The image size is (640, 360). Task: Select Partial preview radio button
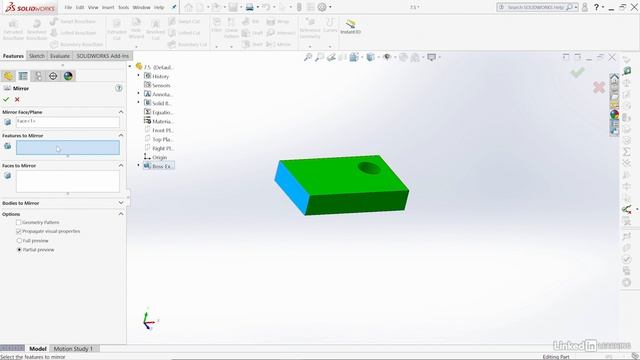tap(19, 250)
